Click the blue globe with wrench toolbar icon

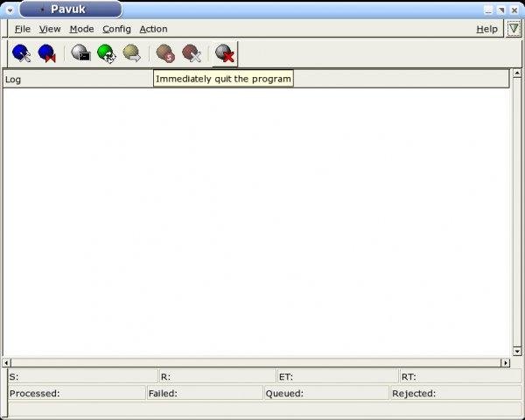pyautogui.click(x=21, y=53)
